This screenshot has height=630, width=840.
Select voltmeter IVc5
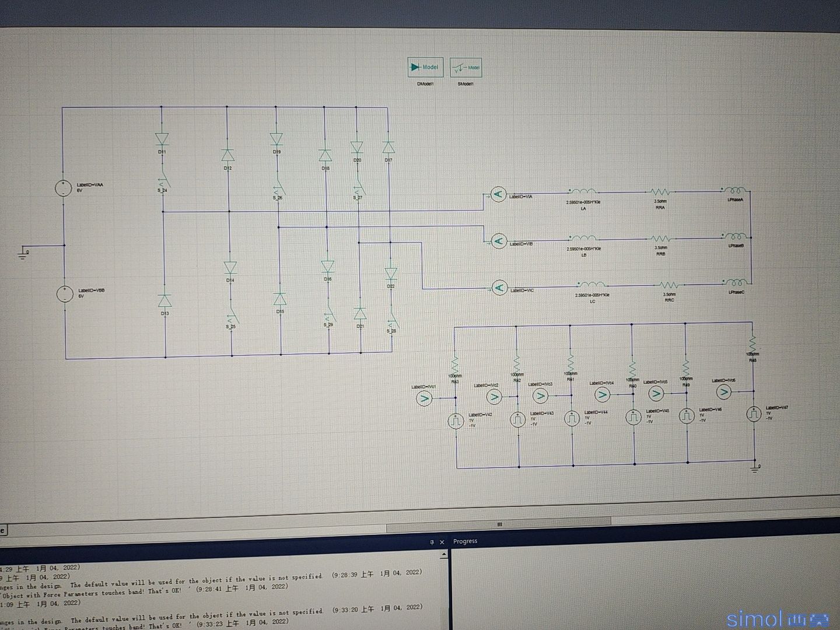click(655, 394)
